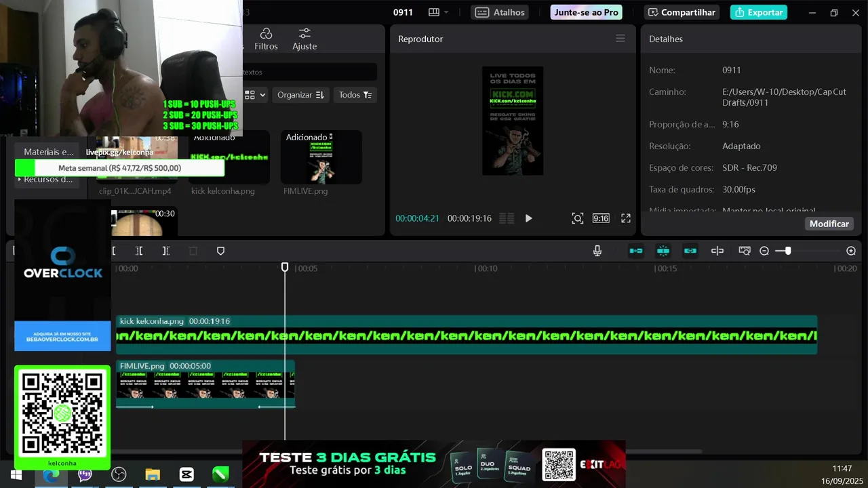Click the Taxa de quadros value 30.00fps
The height and width of the screenshot is (488, 868).
click(x=738, y=189)
